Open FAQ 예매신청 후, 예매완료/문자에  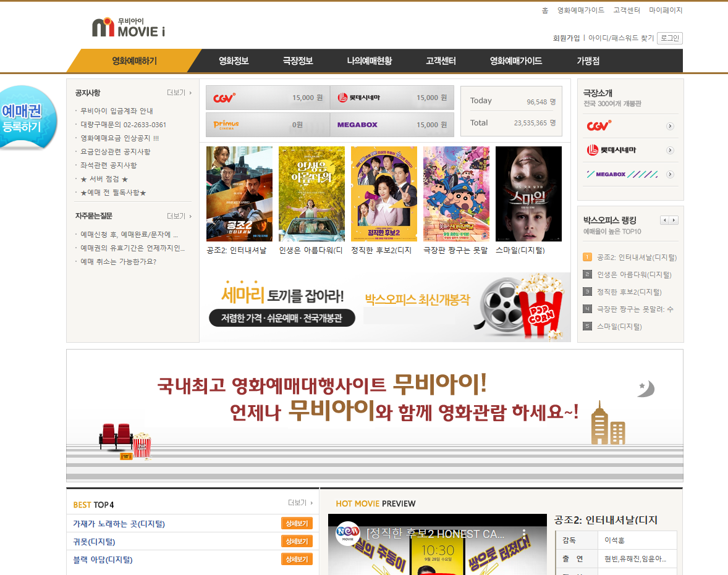point(129,234)
